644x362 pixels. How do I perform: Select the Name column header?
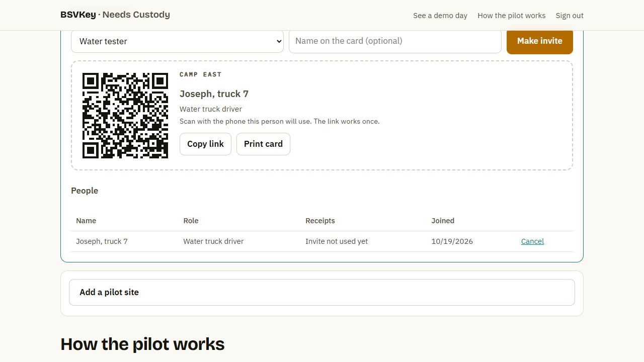86,221
